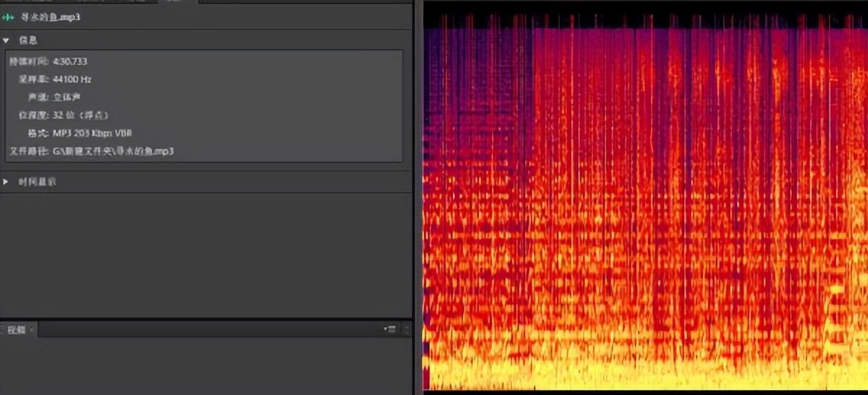The height and width of the screenshot is (395, 868).
Task: Select the duration value 4:30.733
Action: click(70, 61)
